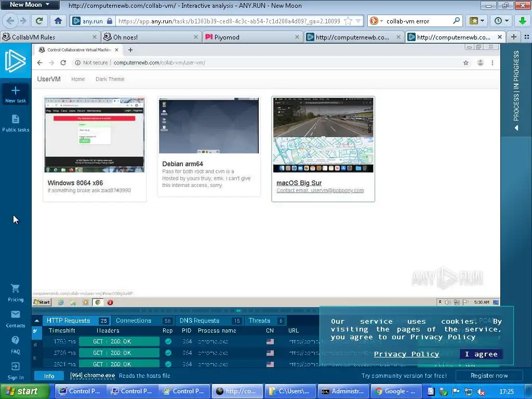Click the inner Chrome reload button
The height and width of the screenshot is (399, 532).
[x=63, y=63]
